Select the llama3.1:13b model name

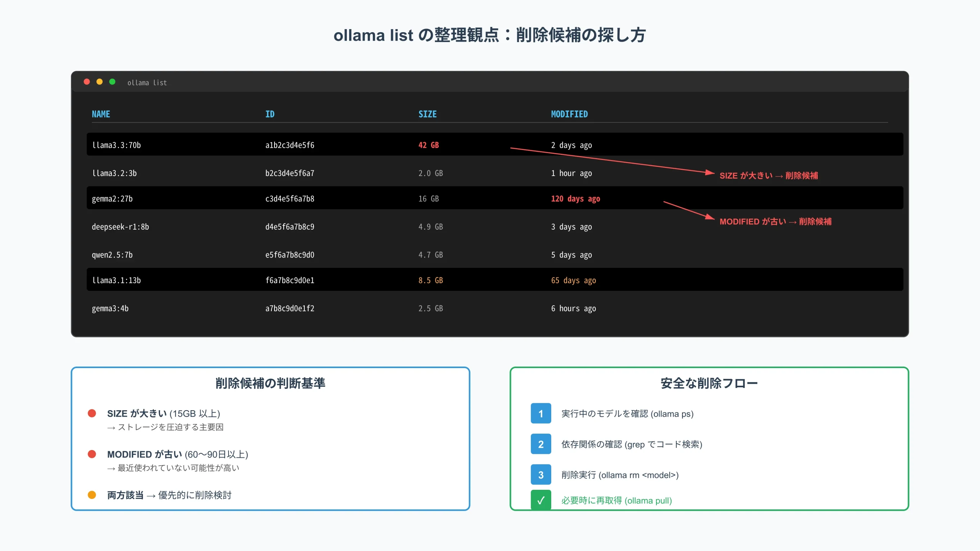point(116,280)
